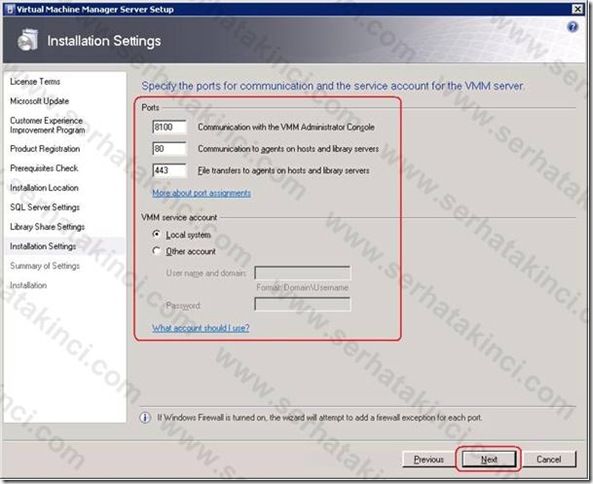Click the Previous button
Screen dimensions: 593x484
(428, 459)
